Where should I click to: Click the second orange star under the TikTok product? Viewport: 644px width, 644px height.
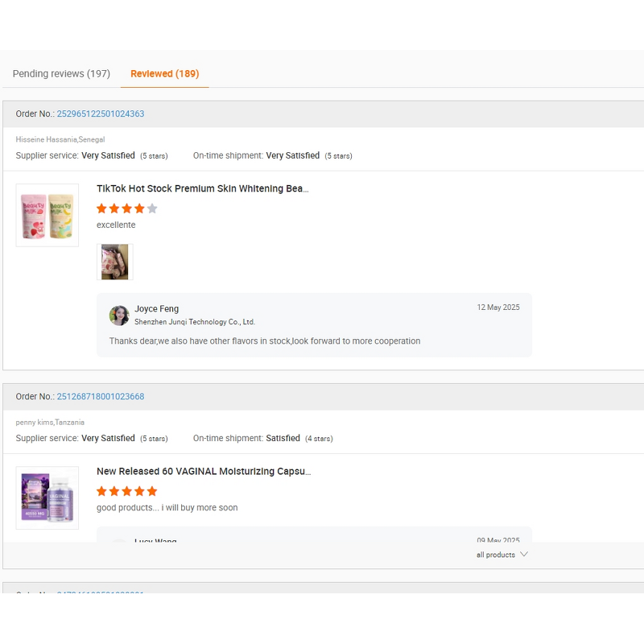[x=114, y=208]
